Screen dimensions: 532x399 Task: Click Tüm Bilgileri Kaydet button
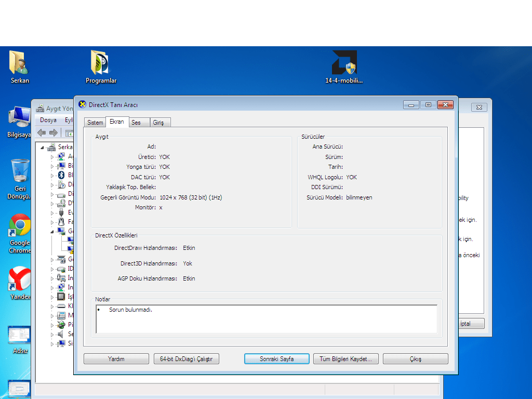click(x=345, y=358)
